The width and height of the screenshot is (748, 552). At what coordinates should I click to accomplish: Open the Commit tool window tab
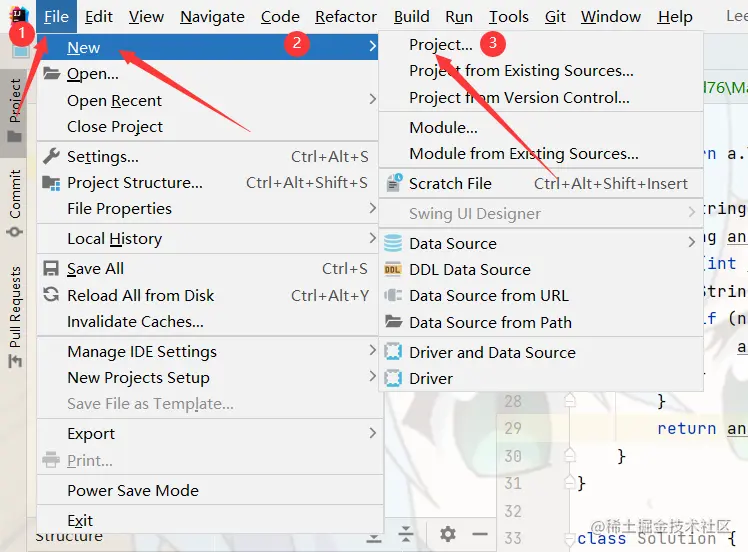click(x=14, y=202)
